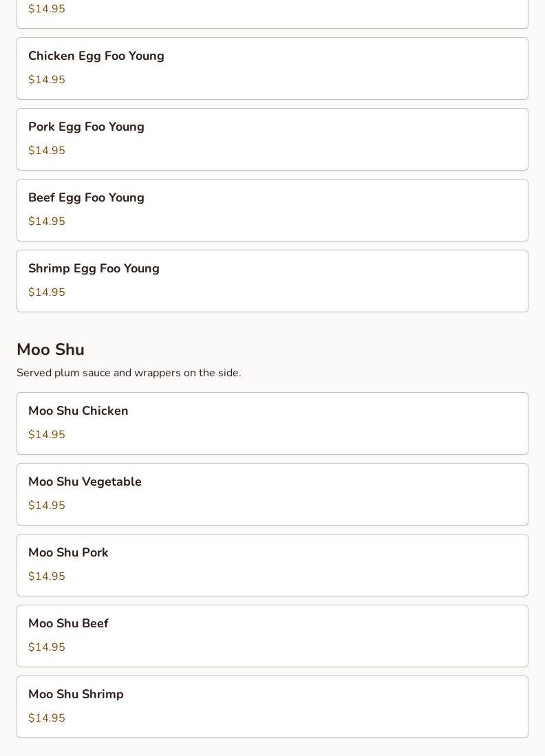Click the $14.95 price of Beef Egg Foo Young

click(47, 222)
